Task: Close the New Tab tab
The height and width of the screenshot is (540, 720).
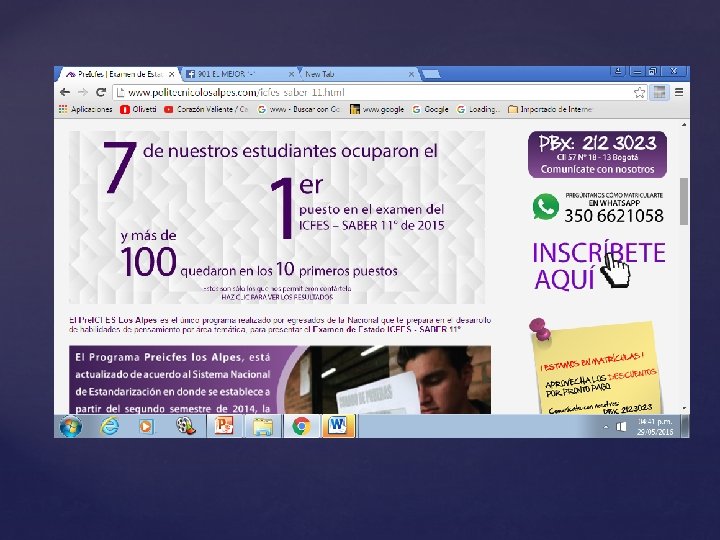Action: [x=411, y=74]
